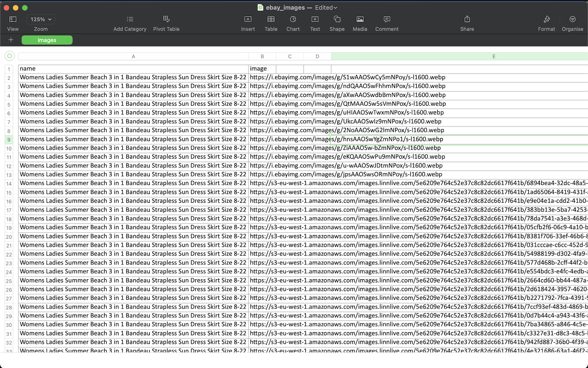Screen dimensions: 588x368
Task: Select column A header
Action: 133,57
